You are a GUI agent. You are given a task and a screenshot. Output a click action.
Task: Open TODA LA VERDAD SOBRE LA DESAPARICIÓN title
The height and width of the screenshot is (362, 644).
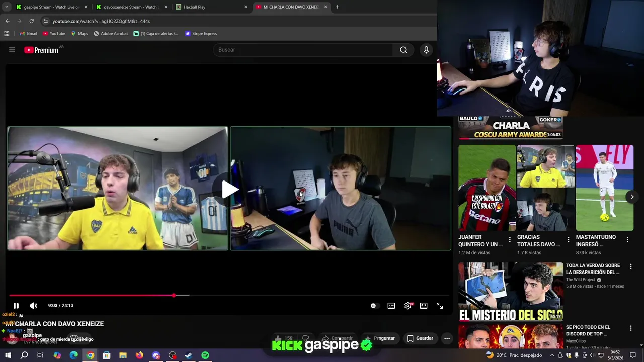tap(593, 269)
